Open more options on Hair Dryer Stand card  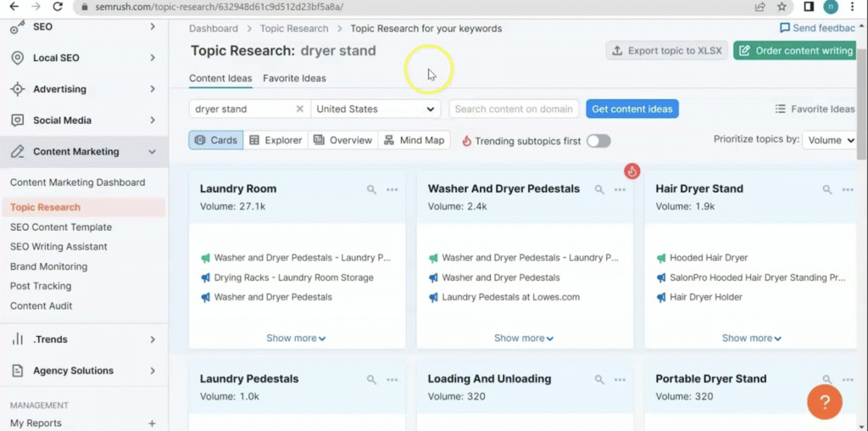coord(848,189)
